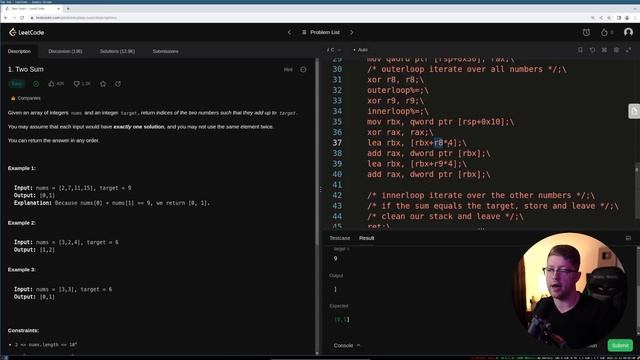Click the browser back arrow
640x360 pixels.
pyautogui.click(x=6, y=18)
